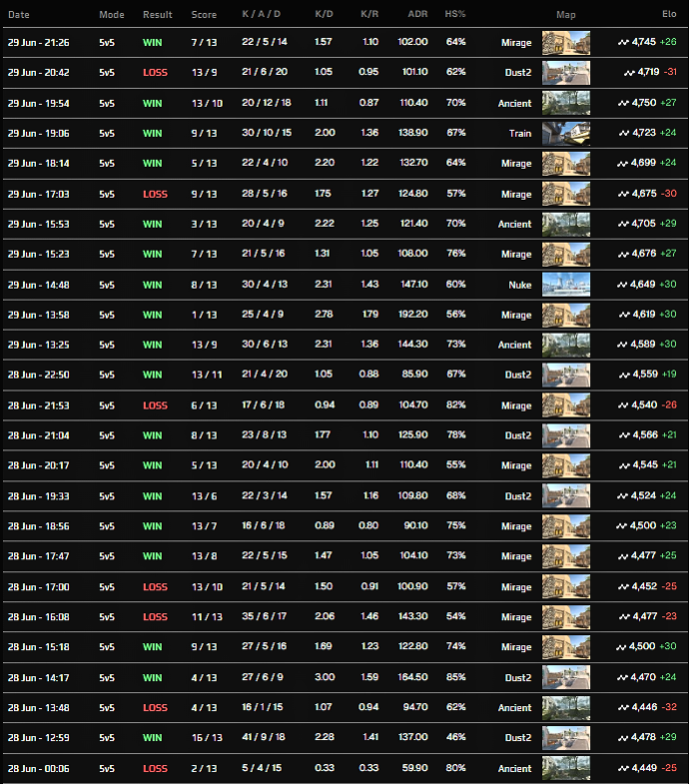Click the Elo trend icon in 29 Jun 14:48 row
Screen dimensions: 689x784
click(621, 285)
